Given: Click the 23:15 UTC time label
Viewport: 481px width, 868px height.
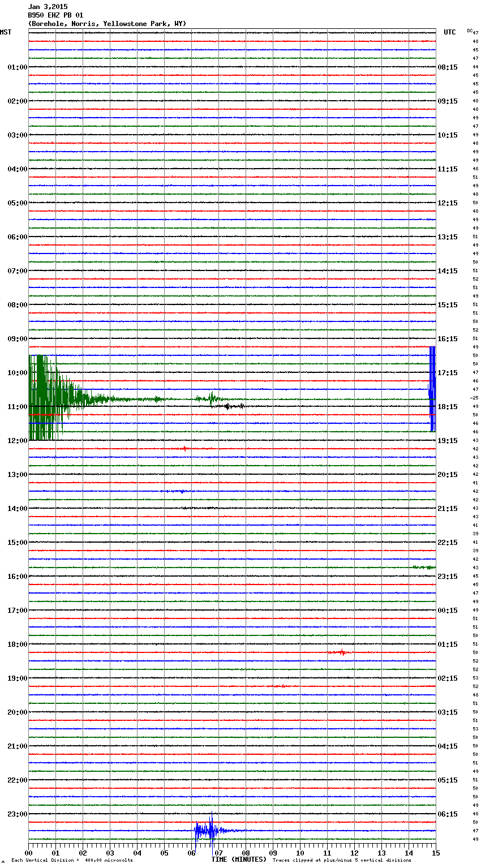Looking at the screenshot, I should click(x=448, y=577).
